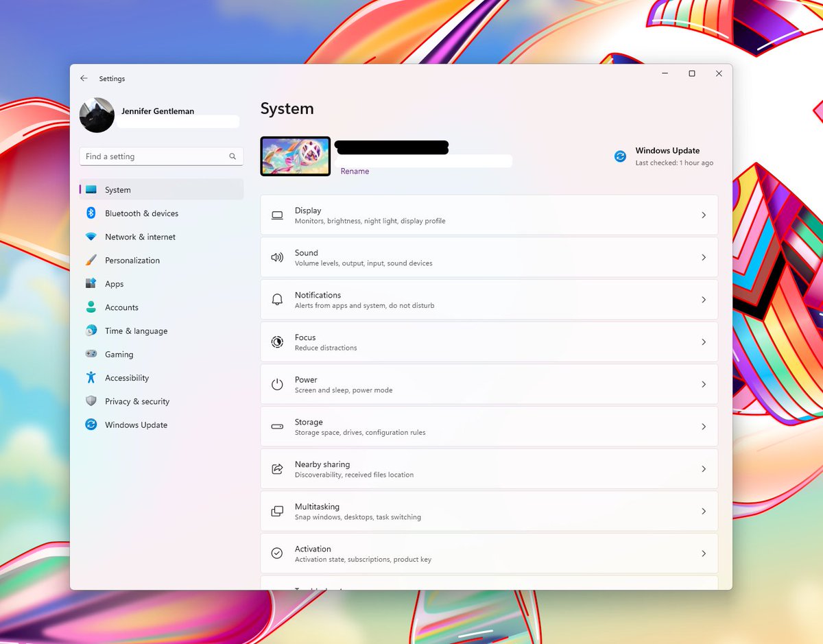Screen dimensions: 823x644
Task: Open Activation via its right chevron
Action: 704,553
